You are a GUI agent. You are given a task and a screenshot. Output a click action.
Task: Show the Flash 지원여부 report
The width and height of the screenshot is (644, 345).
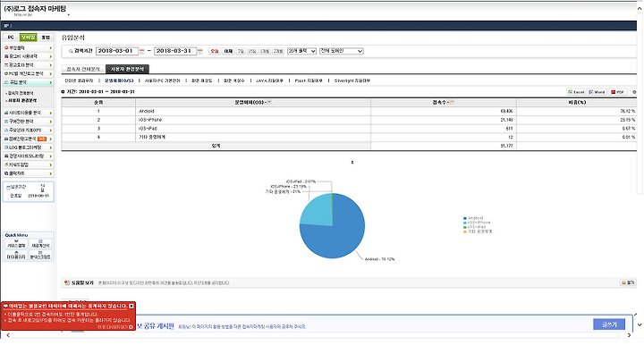[309, 80]
